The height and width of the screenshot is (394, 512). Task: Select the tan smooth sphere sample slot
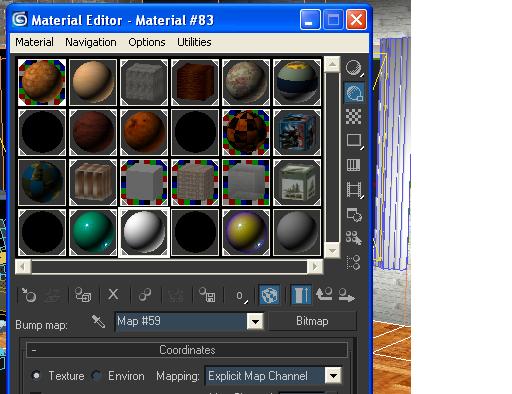[93, 82]
